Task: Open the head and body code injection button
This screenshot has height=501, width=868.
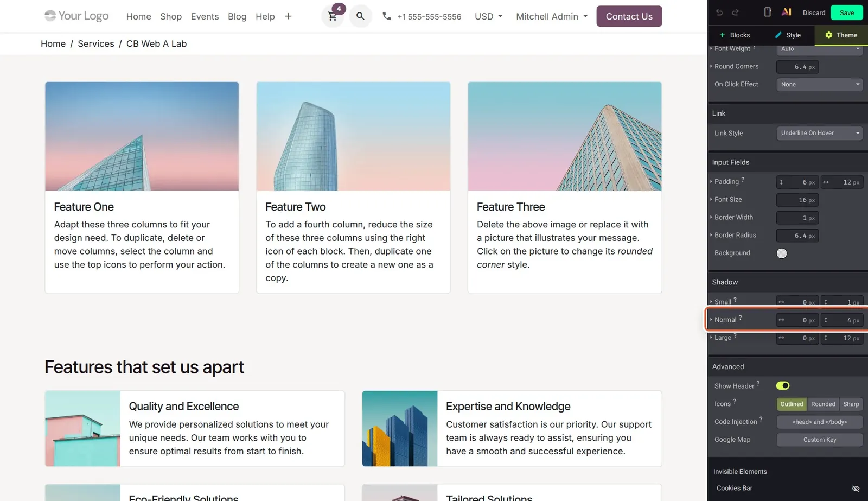Action: (820, 422)
